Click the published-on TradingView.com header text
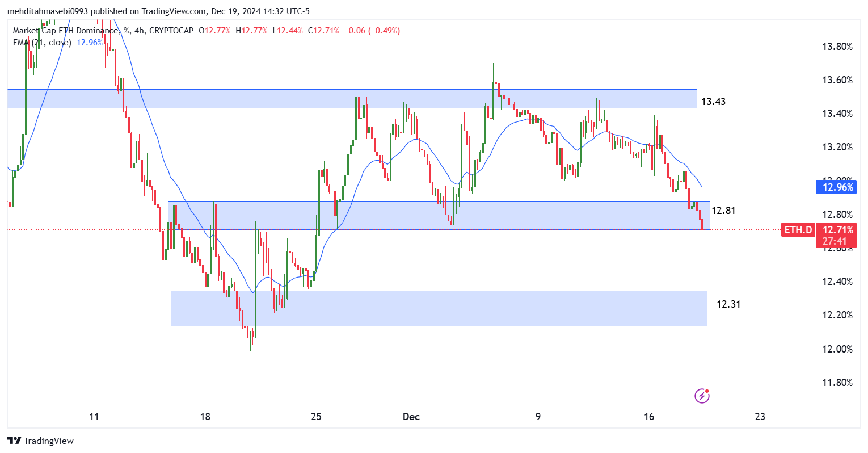The height and width of the screenshot is (453, 868). [158, 11]
